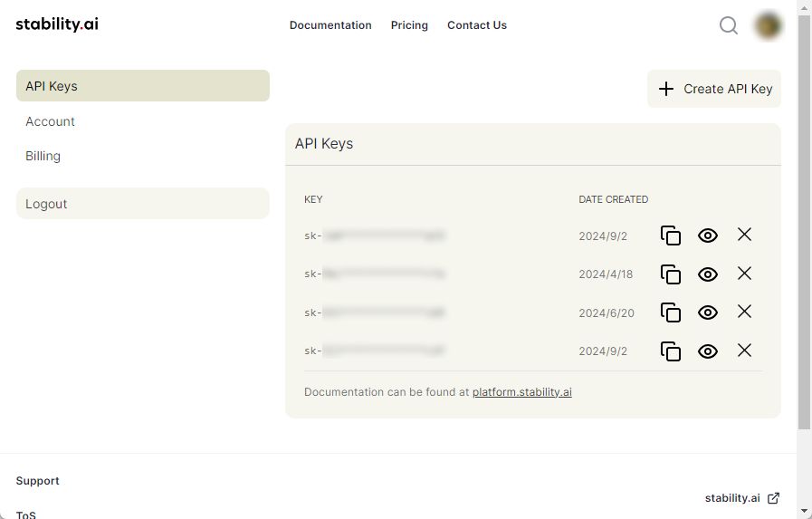The height and width of the screenshot is (519, 812).
Task: Reveal the key created on 2024/4/18
Action: pos(707,274)
